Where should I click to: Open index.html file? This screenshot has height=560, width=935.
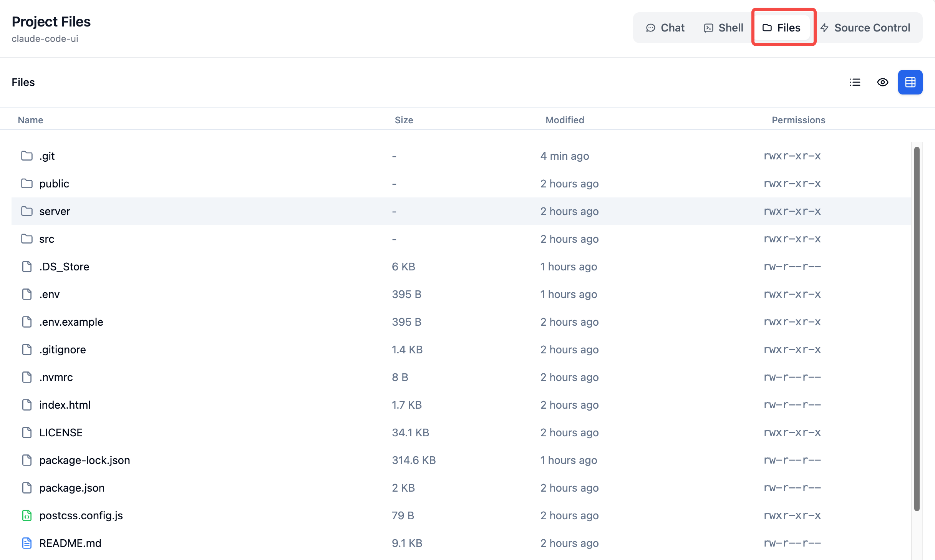tap(65, 405)
